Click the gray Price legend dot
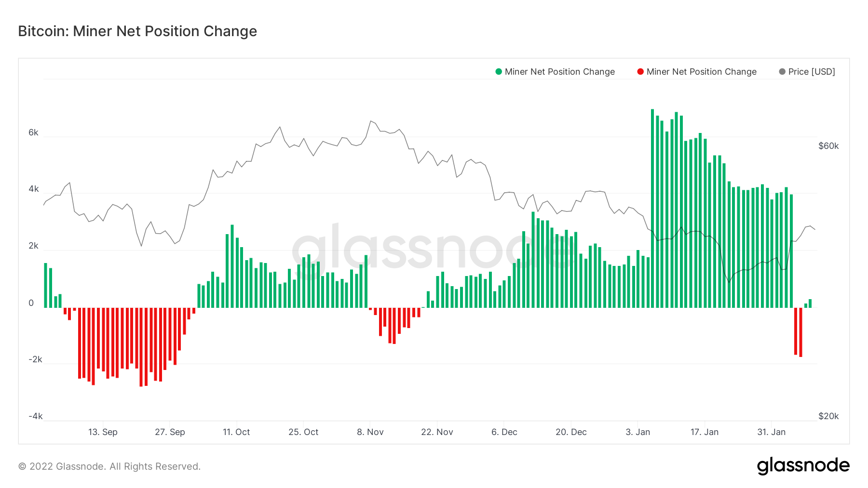The width and height of the screenshot is (868, 488). coord(782,72)
